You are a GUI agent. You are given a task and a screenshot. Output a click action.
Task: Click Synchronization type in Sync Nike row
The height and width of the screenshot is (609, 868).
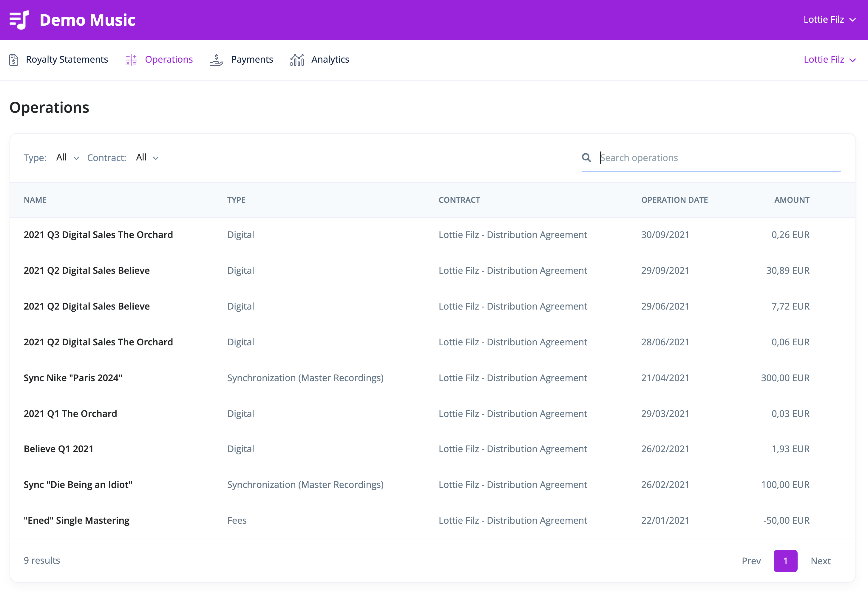coord(305,378)
